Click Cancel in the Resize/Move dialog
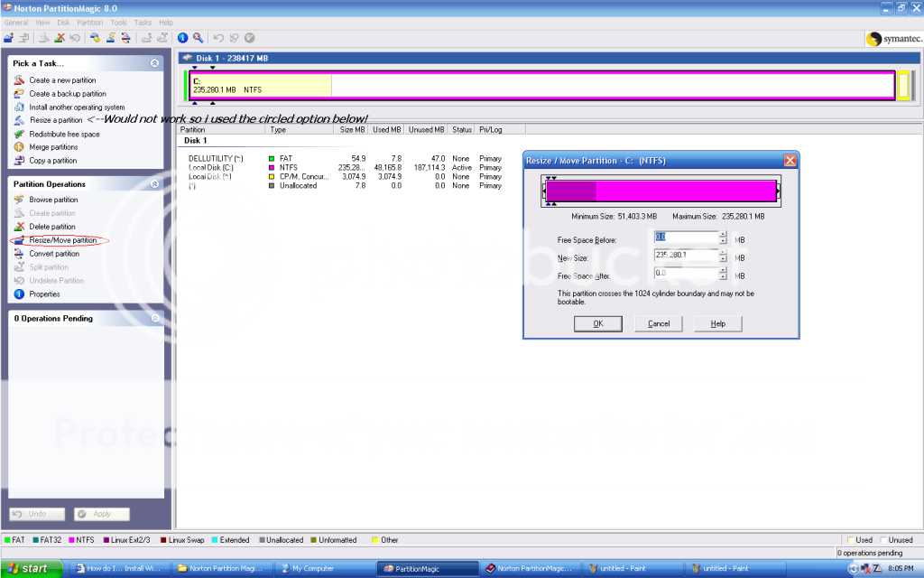Viewport: 924px width, 578px height. [659, 323]
